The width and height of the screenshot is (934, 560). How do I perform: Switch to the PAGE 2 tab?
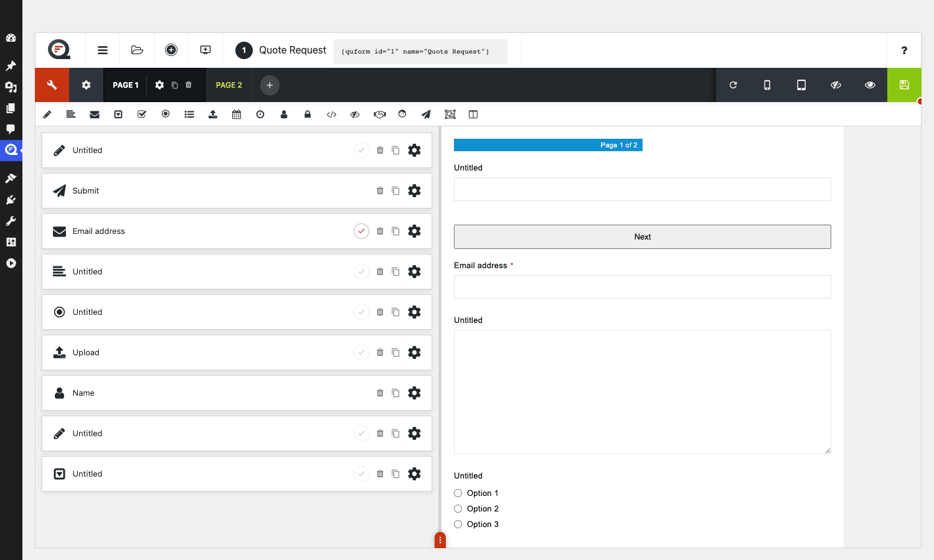[229, 85]
